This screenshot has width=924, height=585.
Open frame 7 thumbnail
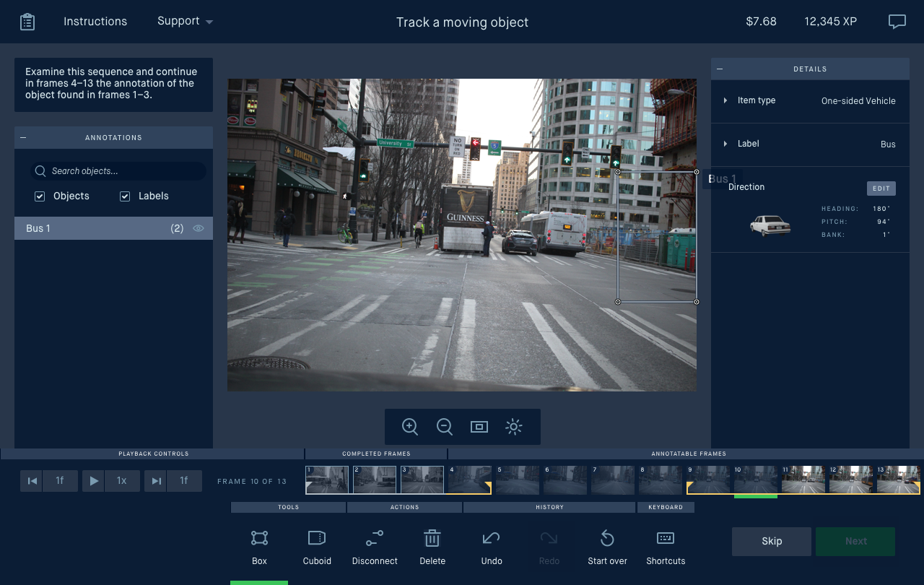point(613,480)
